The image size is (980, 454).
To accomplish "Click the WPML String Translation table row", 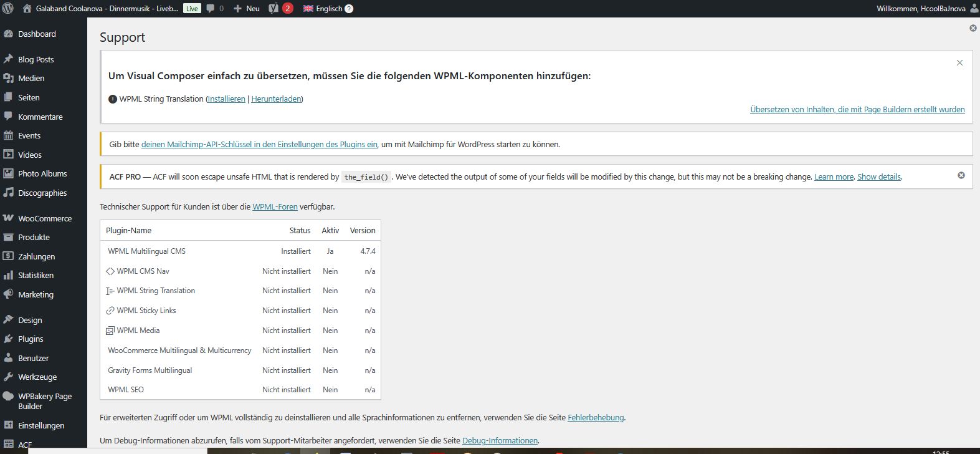I will (x=240, y=291).
